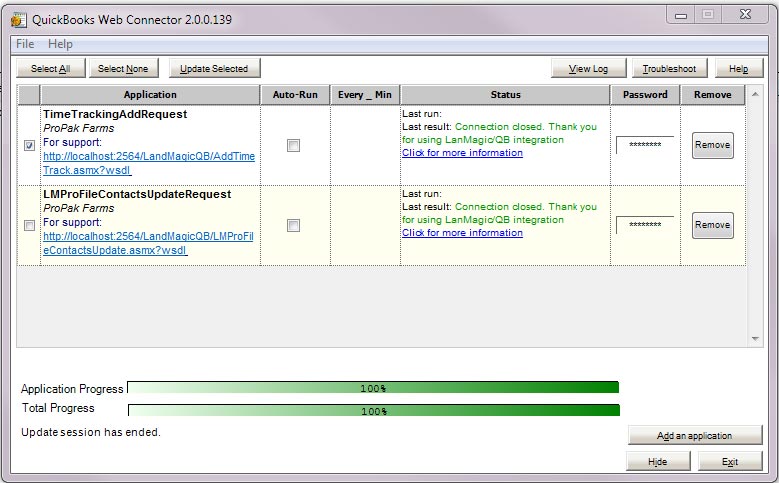Close the Web Connector window
This screenshot has height=483, width=779.
746,15
